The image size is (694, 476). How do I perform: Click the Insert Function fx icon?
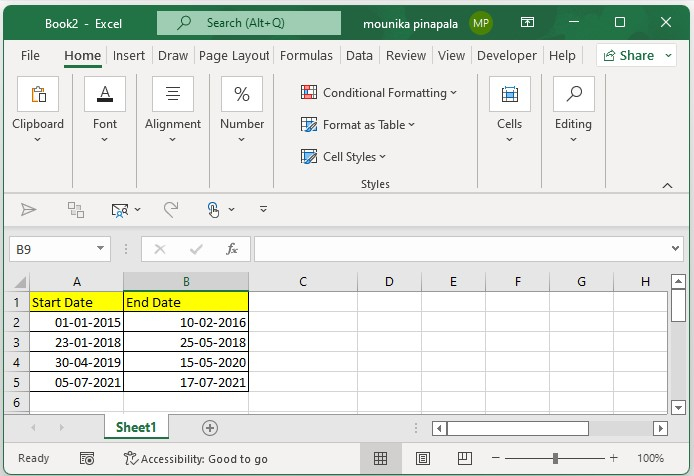tap(232, 249)
